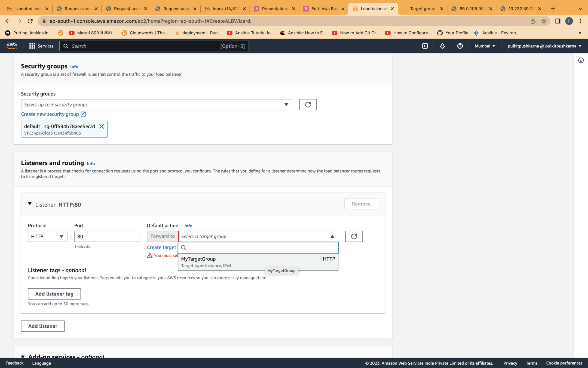Screen dimensions: 588x368
Task: Refresh the target groups list
Action: coord(354,236)
